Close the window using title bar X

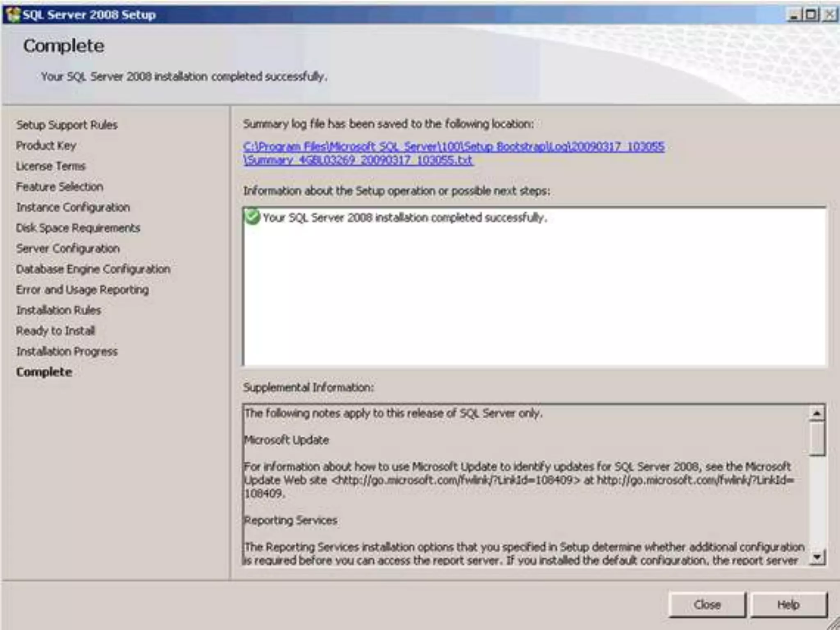pos(829,15)
